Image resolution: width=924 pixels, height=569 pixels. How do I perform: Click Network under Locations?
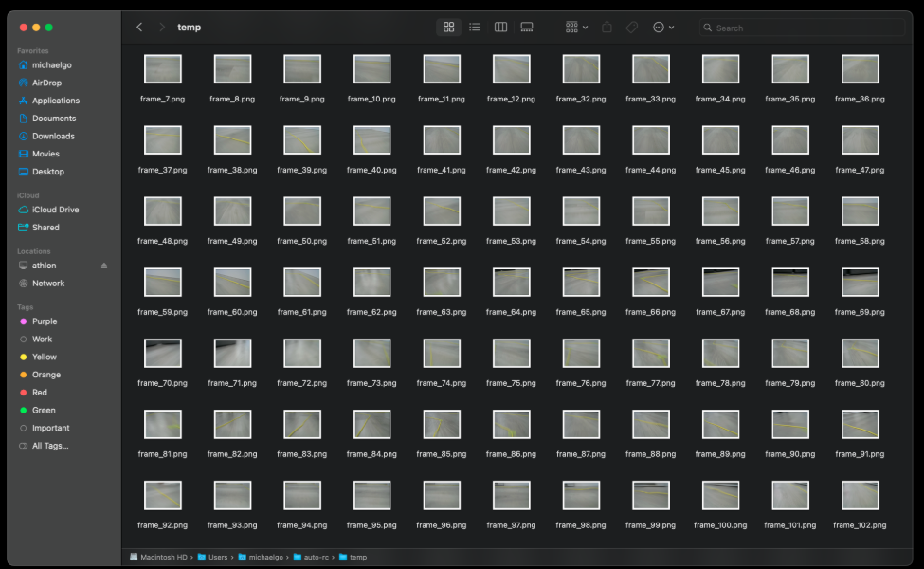tap(48, 283)
